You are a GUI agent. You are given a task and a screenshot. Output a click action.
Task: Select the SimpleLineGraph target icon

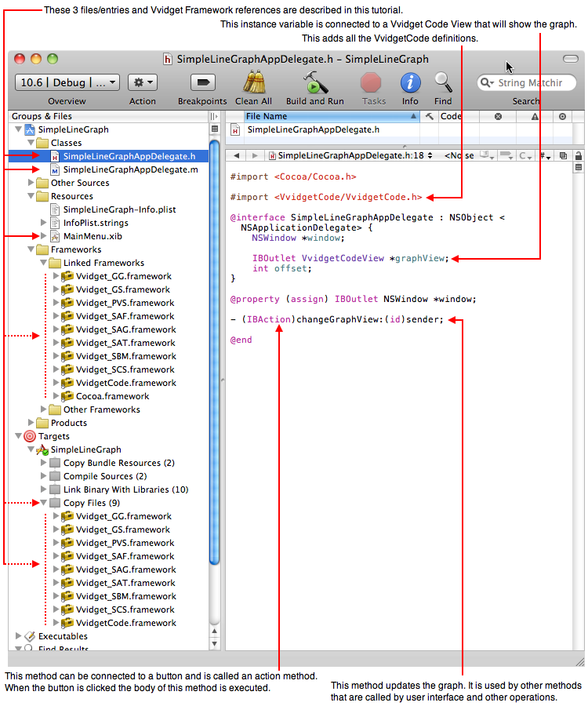(x=42, y=449)
